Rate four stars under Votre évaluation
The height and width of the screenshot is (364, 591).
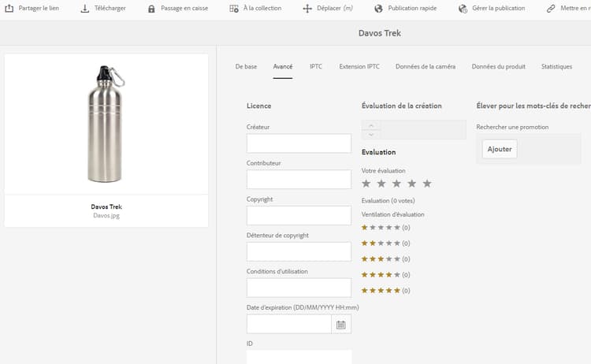pyautogui.click(x=411, y=184)
